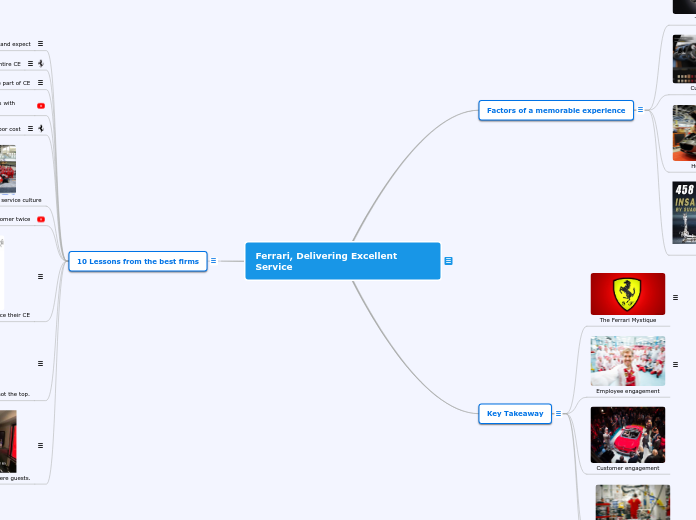The width and height of the screenshot is (696, 520).
Task: Open notes icon of 'Key Takeaway' node
Action: tap(558, 413)
